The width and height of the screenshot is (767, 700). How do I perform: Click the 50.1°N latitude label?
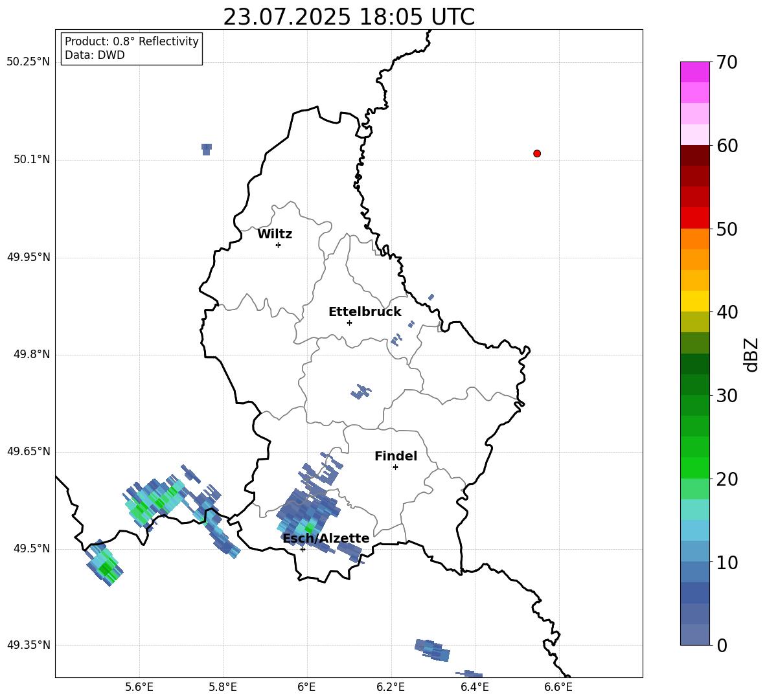[x=32, y=160]
